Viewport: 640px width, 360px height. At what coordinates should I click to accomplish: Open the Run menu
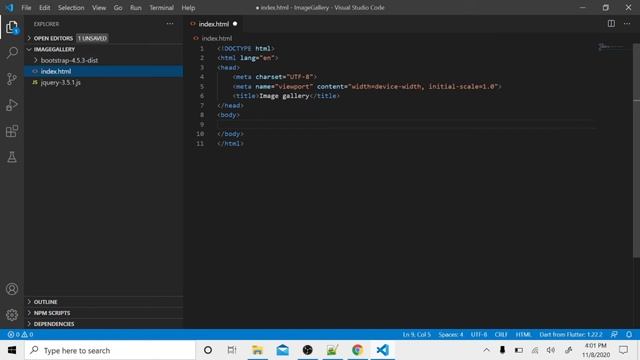point(136,7)
